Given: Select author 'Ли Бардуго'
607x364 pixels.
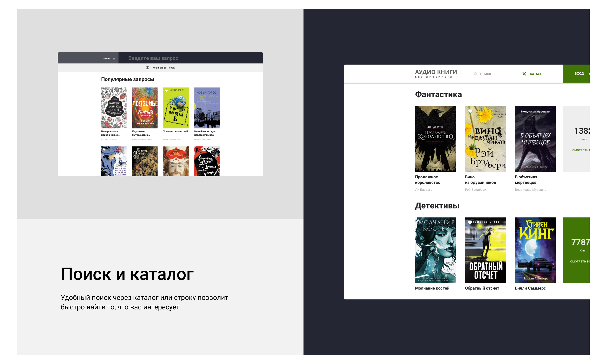Looking at the screenshot, I should [423, 190].
